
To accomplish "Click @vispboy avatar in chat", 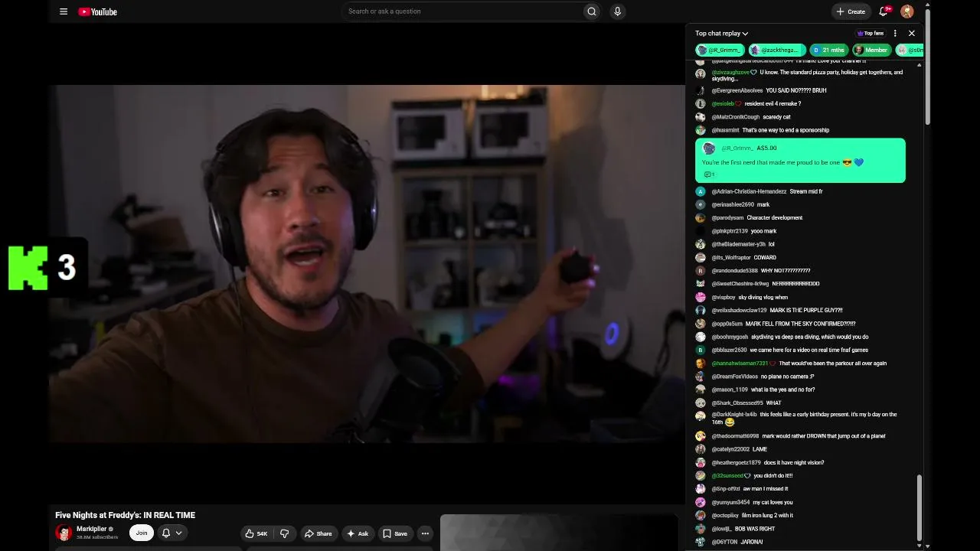I will [700, 297].
